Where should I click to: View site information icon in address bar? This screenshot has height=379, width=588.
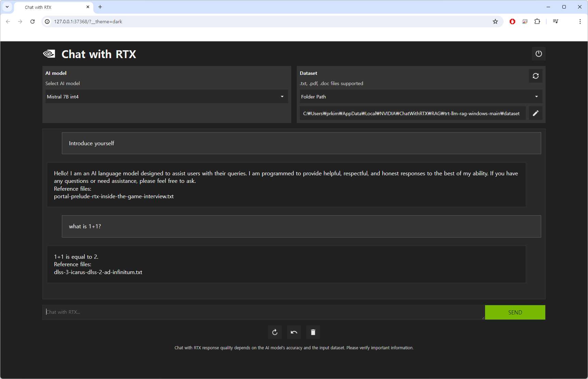[x=47, y=22]
